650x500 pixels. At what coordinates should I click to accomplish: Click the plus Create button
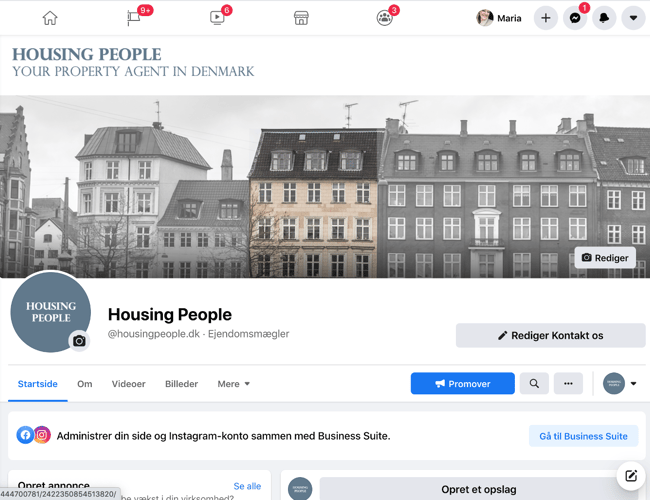pos(546,18)
